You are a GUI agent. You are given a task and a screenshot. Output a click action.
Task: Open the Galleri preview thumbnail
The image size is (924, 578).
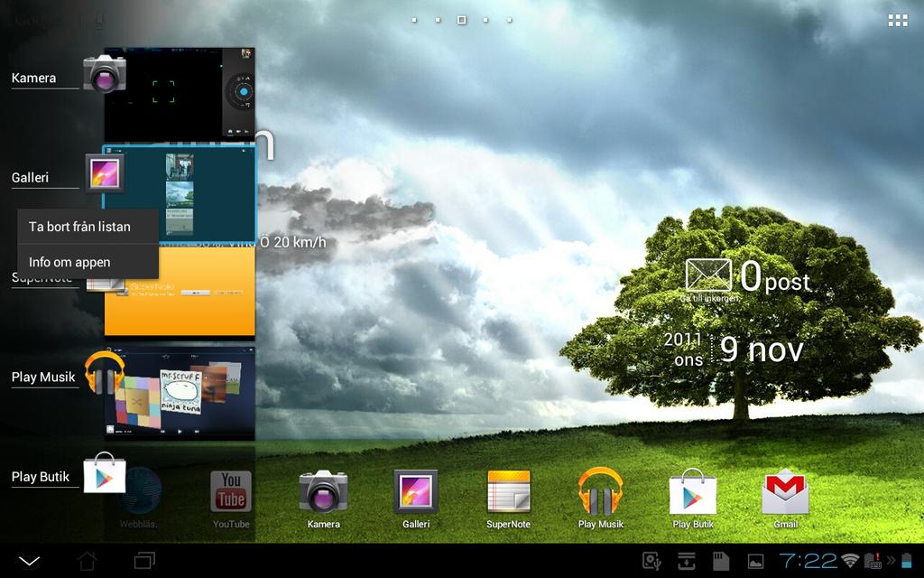coord(180,193)
